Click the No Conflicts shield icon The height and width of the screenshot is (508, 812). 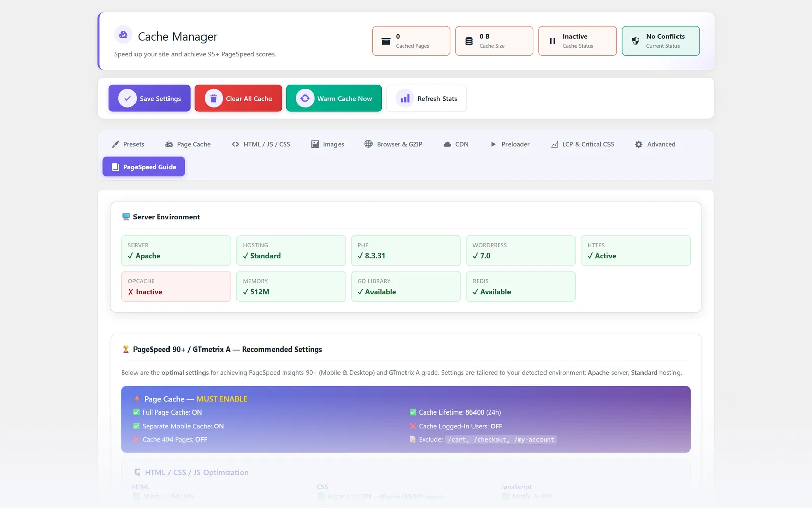tap(635, 41)
